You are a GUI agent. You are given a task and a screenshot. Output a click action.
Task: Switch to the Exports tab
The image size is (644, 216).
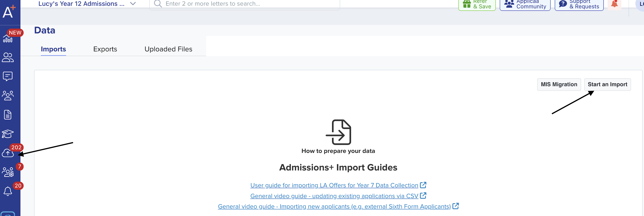(x=105, y=49)
